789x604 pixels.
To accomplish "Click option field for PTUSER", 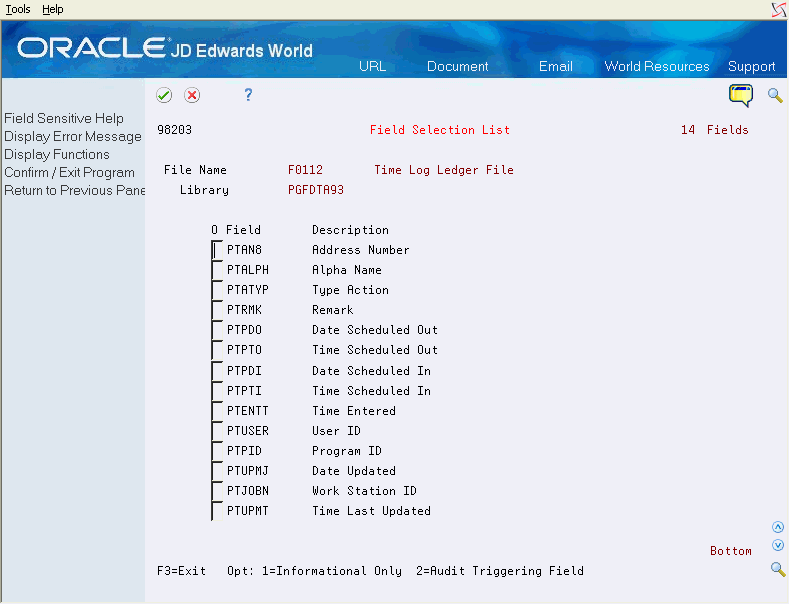I will (x=217, y=431).
